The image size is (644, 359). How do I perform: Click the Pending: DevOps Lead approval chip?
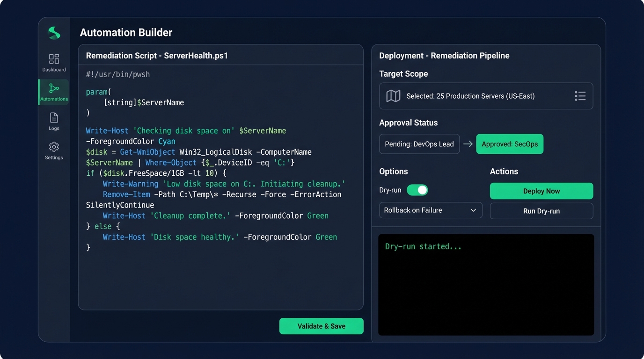point(419,144)
